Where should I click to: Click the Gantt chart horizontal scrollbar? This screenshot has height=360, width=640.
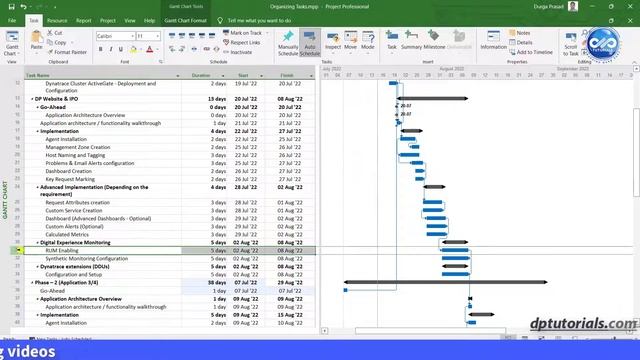[x=430, y=331]
